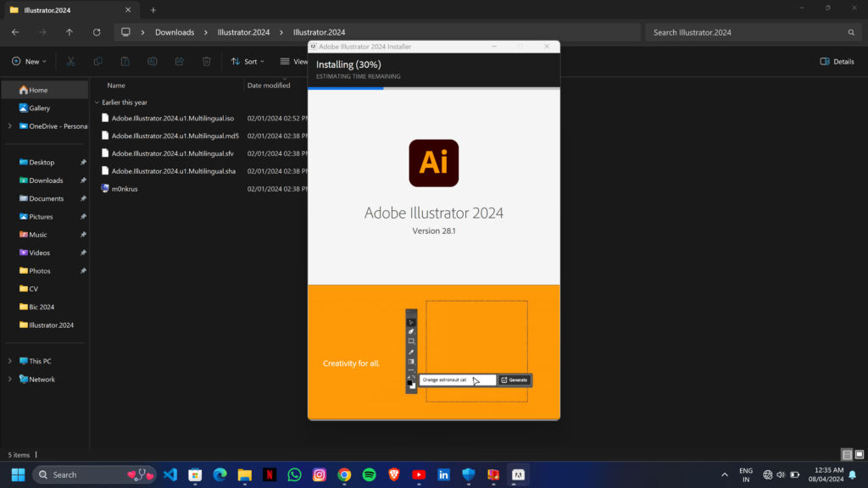This screenshot has width=868, height=488.
Task: Switch to large thumbnails view at bottom-right
Action: tap(860, 455)
